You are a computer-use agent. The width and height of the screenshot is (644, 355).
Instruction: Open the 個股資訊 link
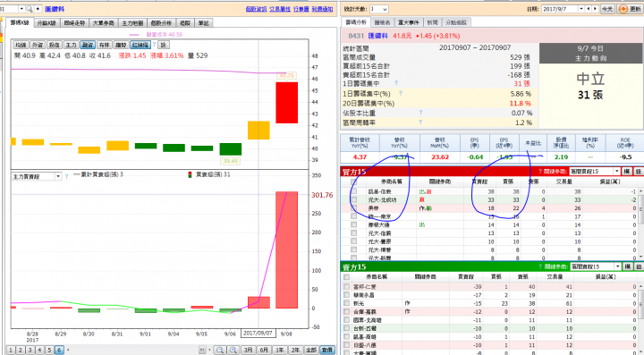coord(257,9)
